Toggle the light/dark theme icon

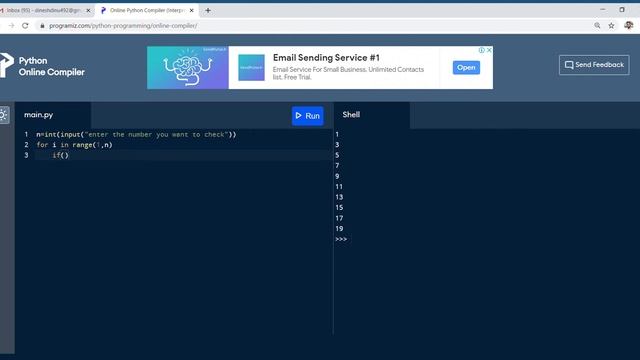point(4,115)
